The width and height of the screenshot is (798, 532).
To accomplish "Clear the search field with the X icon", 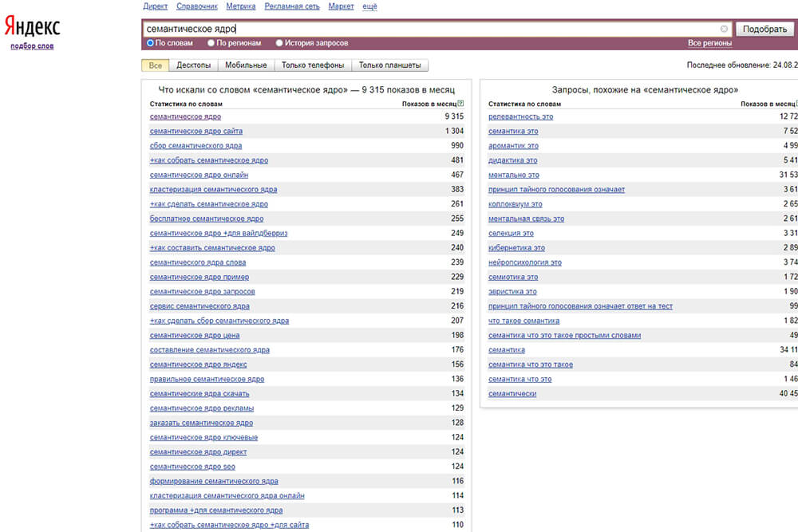I will [724, 29].
